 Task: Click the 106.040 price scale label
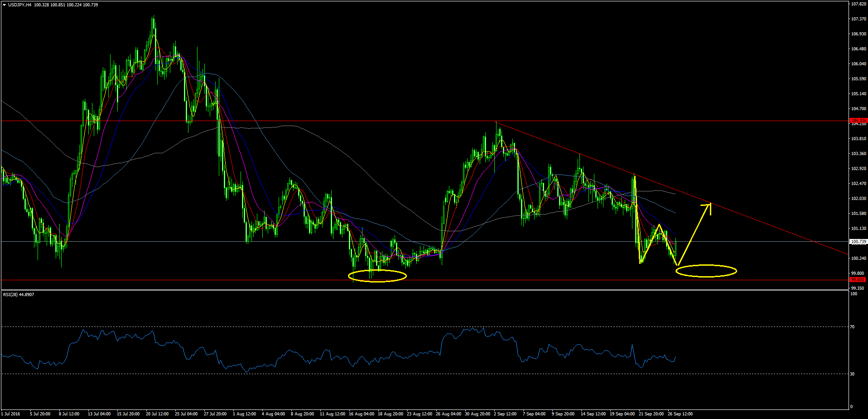point(859,64)
